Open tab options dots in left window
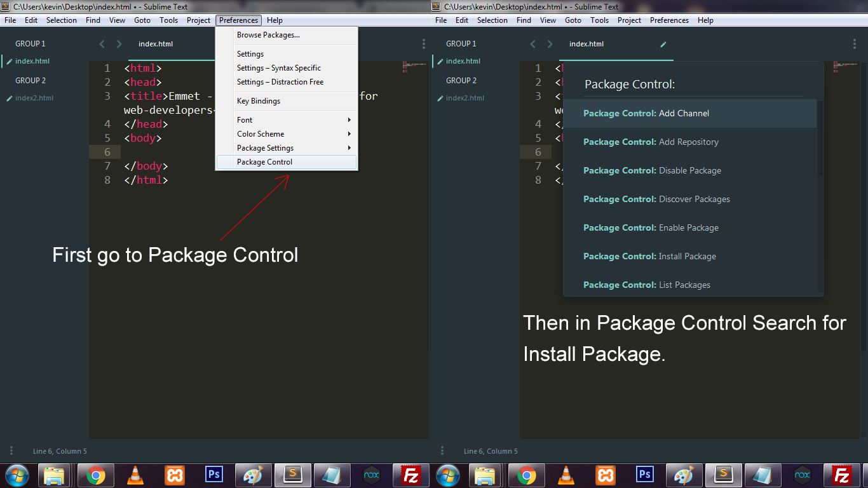 coord(424,44)
